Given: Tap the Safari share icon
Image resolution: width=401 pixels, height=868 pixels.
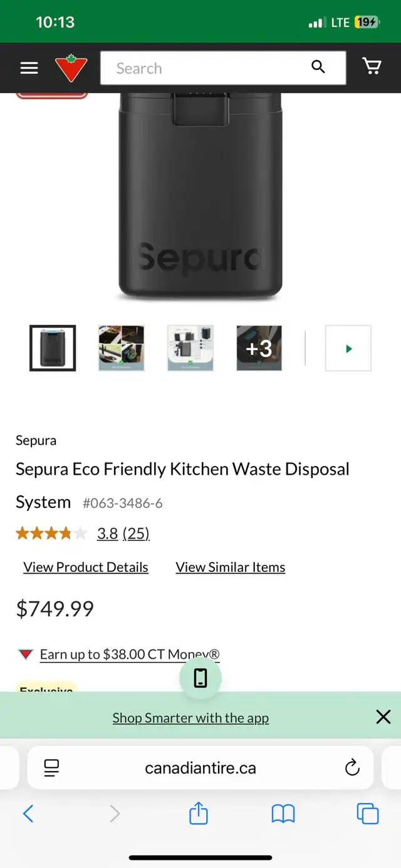Looking at the screenshot, I should (198, 814).
